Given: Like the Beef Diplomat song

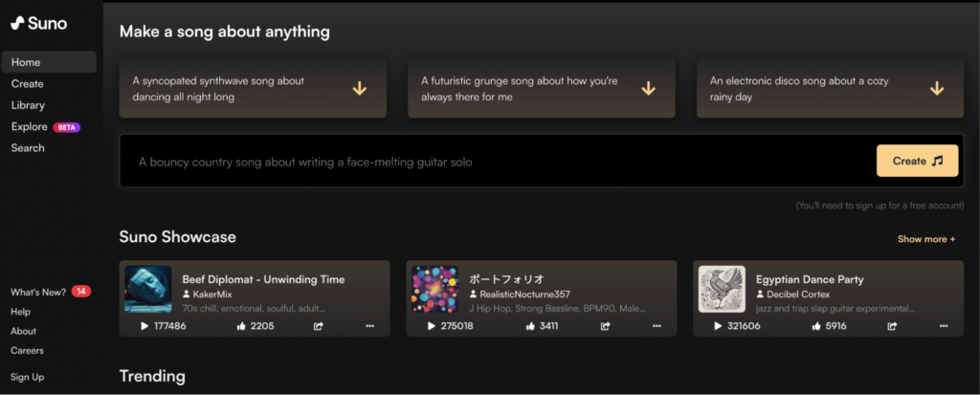Looking at the screenshot, I should 241,325.
